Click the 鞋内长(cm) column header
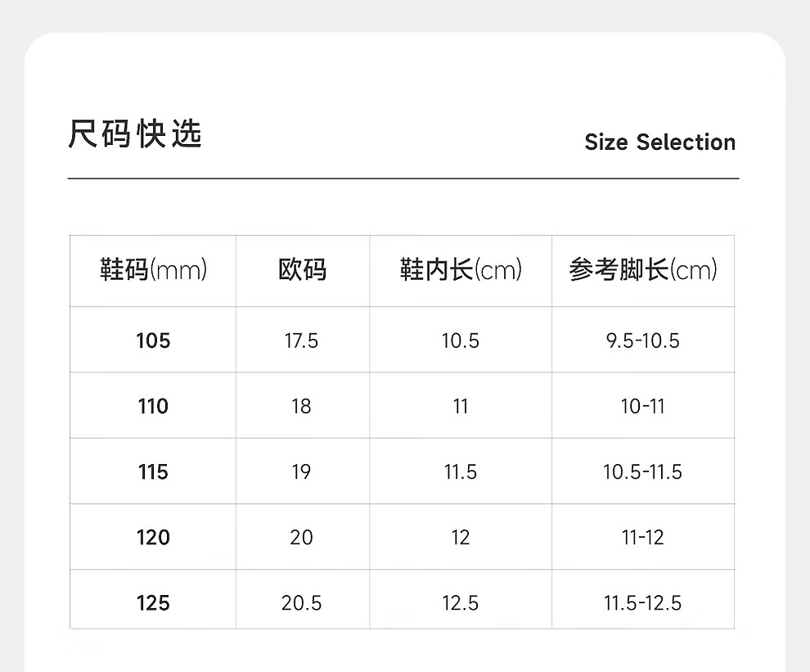This screenshot has width=810, height=672. (x=460, y=270)
